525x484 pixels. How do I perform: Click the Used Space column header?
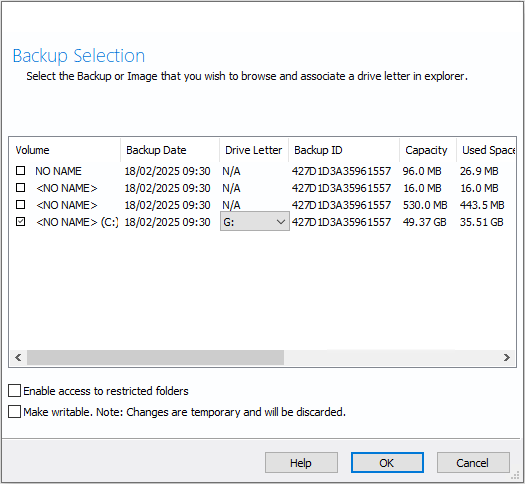coord(486,150)
